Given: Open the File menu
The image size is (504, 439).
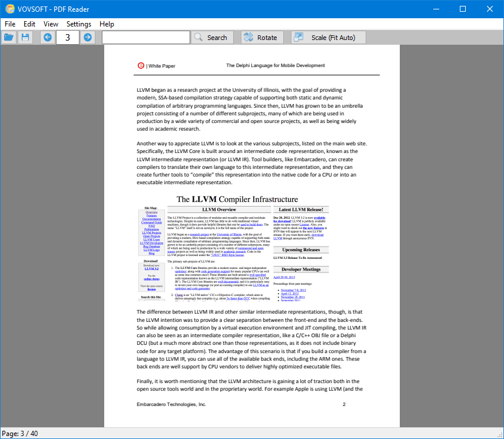Looking at the screenshot, I should click(9, 24).
